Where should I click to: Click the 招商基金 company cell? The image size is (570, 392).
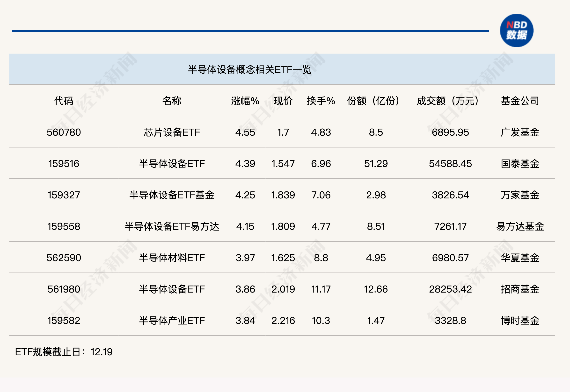click(520, 289)
